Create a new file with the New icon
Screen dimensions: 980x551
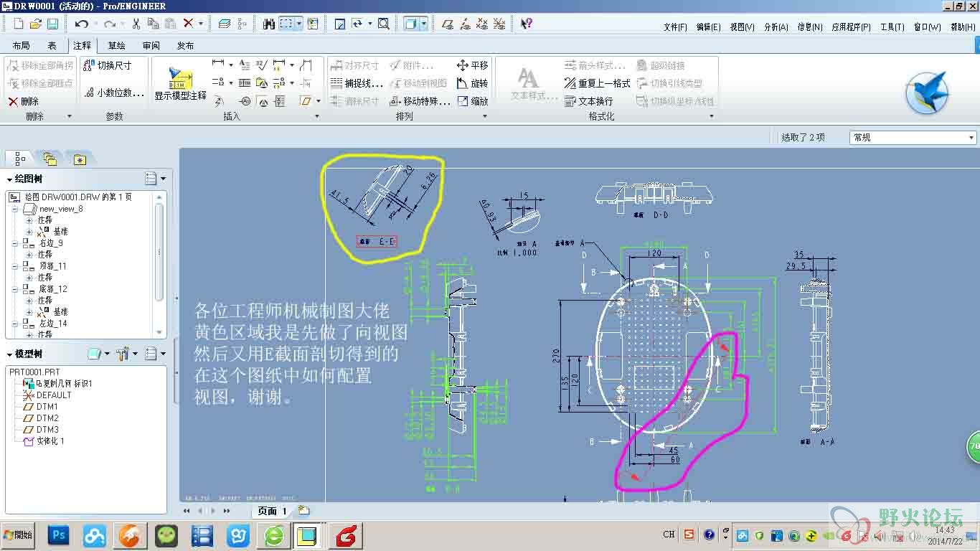point(19,24)
